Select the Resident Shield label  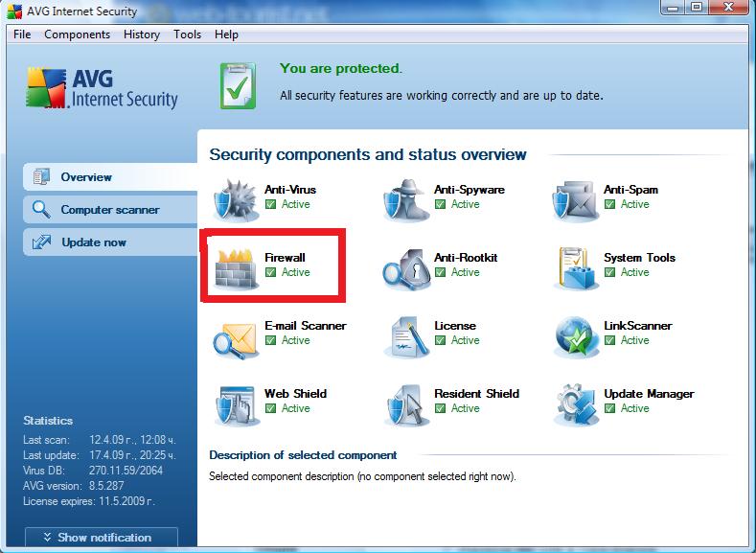coord(477,393)
